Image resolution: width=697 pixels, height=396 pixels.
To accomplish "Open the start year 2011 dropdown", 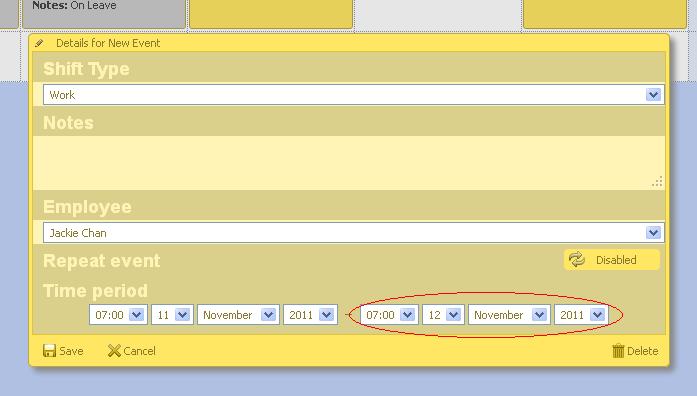I will (x=310, y=315).
